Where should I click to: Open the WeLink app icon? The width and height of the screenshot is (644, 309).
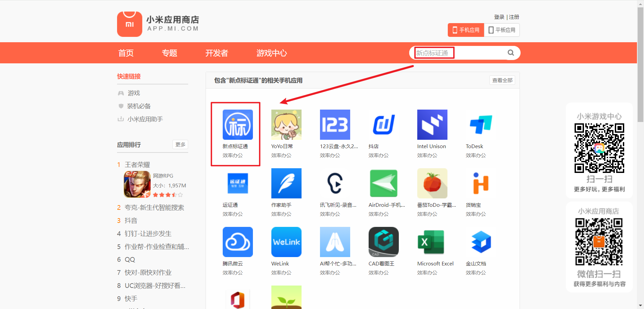[x=286, y=242]
